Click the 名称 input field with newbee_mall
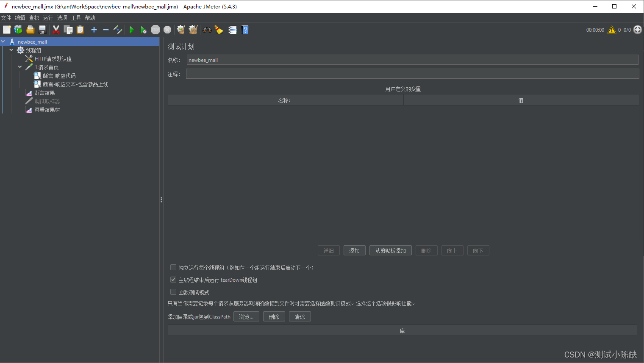 pyautogui.click(x=412, y=60)
